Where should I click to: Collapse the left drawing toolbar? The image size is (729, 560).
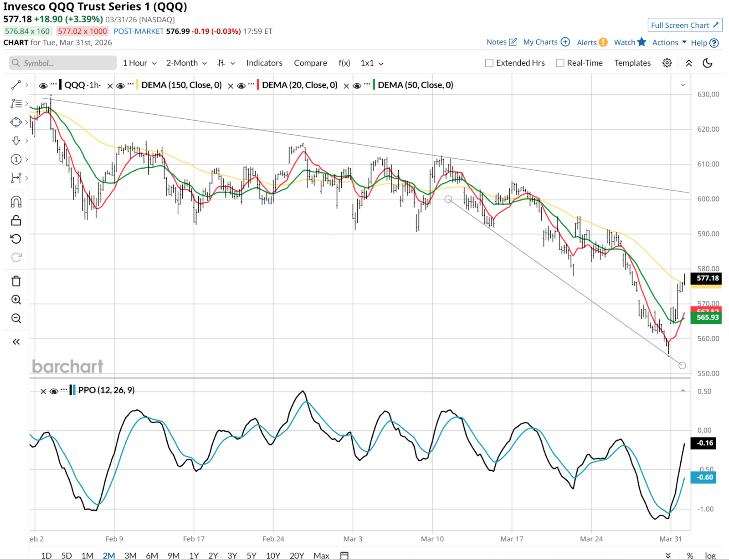point(16,342)
